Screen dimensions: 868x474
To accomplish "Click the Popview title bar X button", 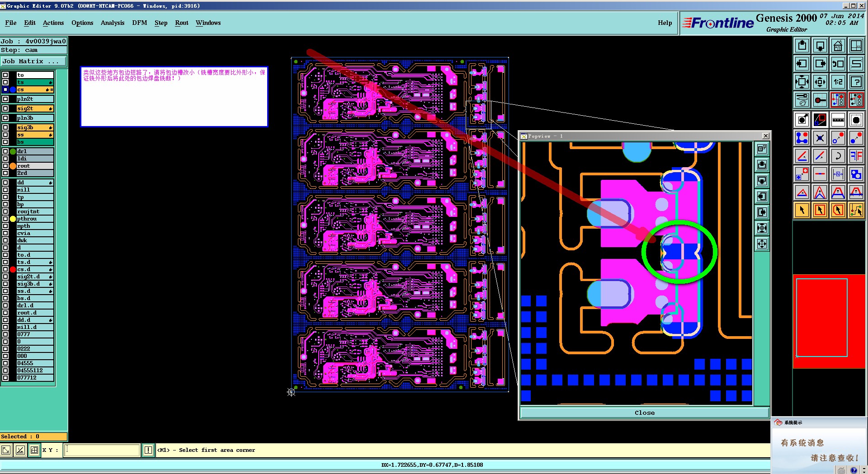I will (766, 136).
